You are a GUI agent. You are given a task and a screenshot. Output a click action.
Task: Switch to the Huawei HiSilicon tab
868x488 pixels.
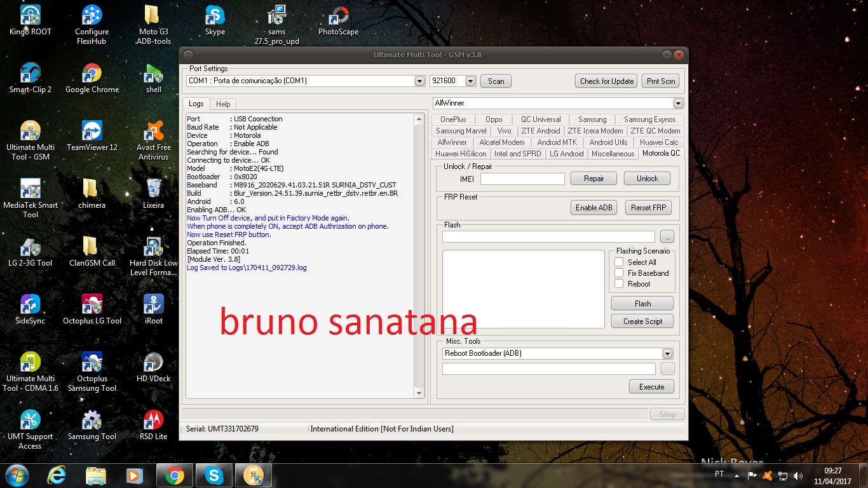click(x=461, y=154)
